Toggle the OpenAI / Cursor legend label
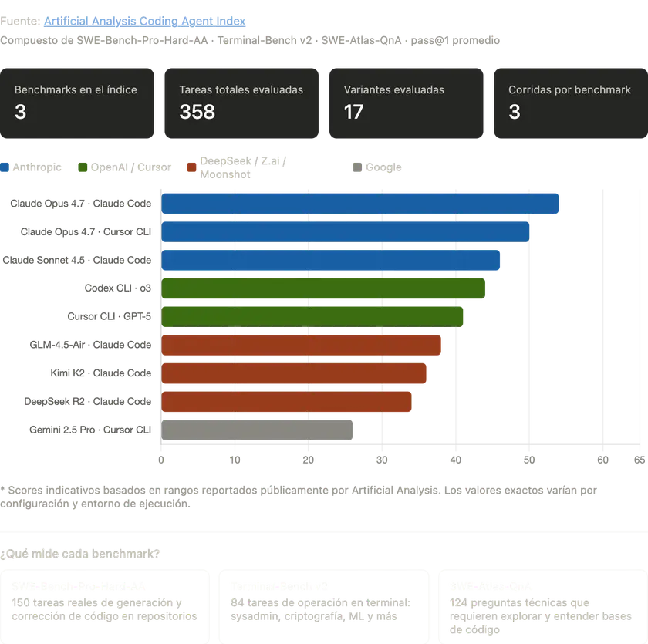 pos(130,167)
